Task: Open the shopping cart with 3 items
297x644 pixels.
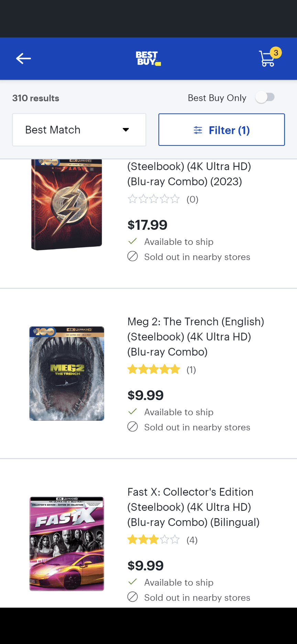Action: click(x=268, y=58)
